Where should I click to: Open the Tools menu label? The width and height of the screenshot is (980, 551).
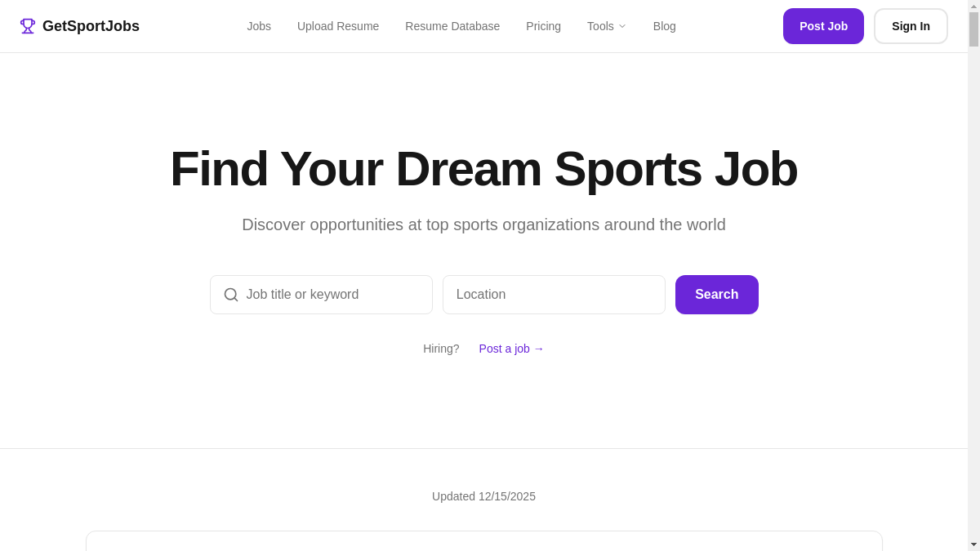point(600,26)
